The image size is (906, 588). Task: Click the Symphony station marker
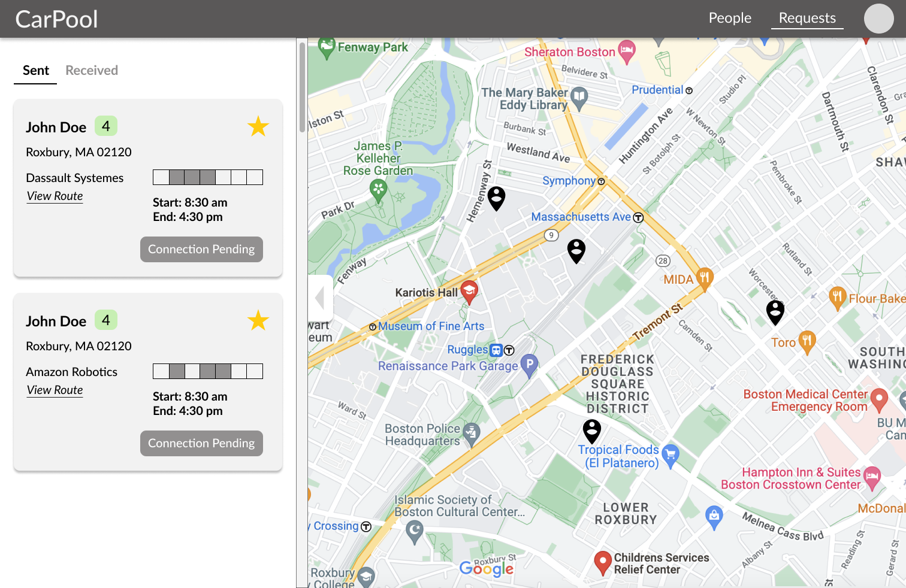(x=601, y=181)
